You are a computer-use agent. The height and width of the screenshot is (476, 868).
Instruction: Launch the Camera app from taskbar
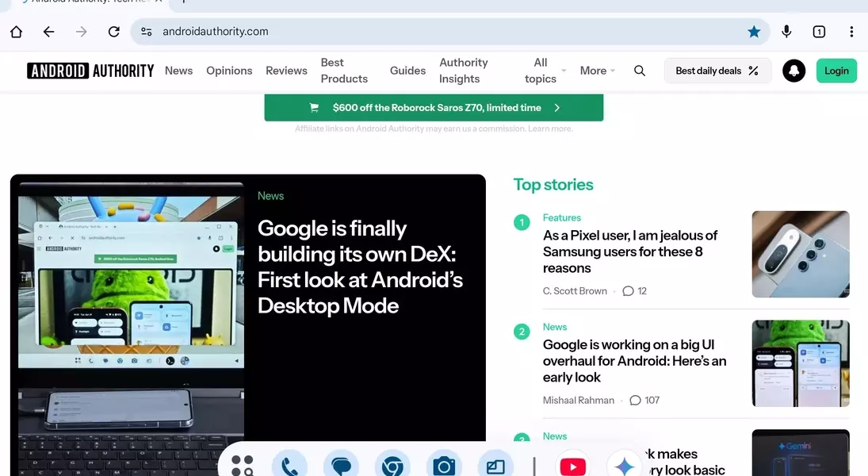coord(444,466)
